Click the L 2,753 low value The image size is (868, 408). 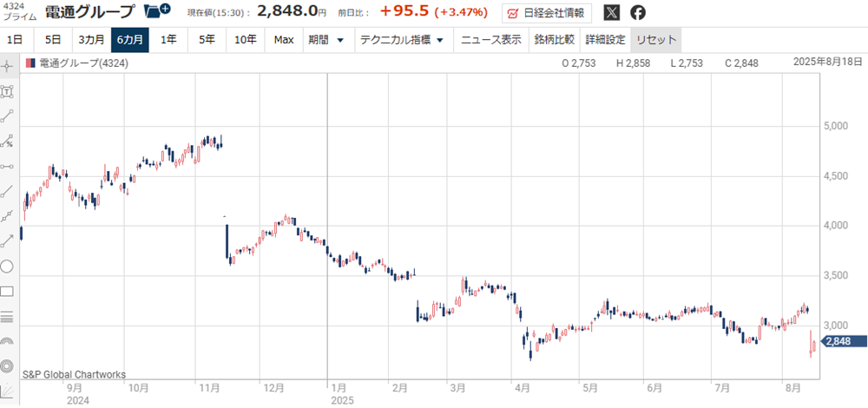(687, 63)
